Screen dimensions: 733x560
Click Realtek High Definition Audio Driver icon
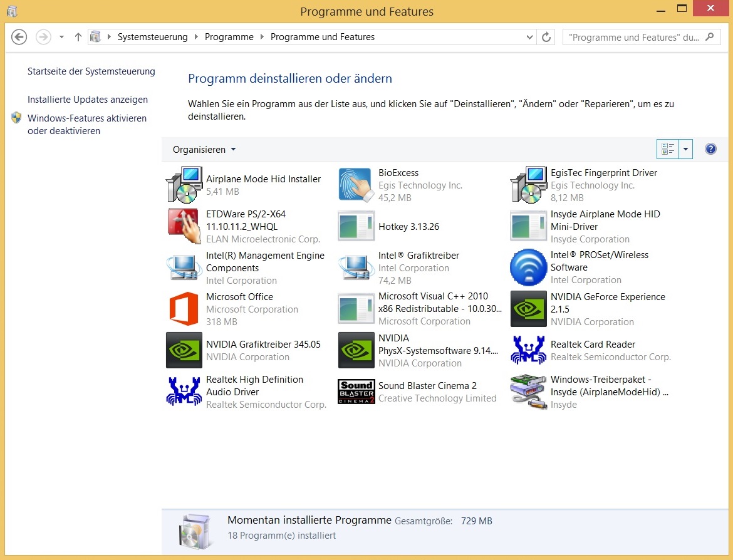tap(184, 391)
